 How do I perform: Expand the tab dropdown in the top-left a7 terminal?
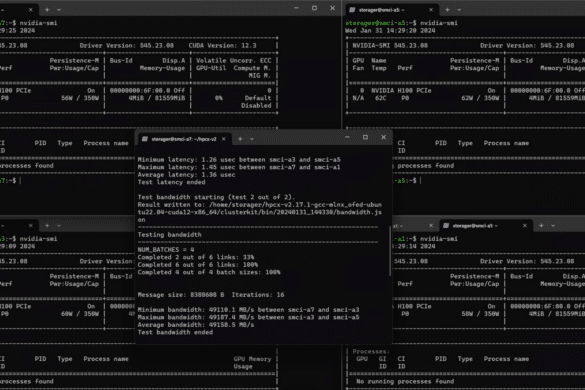pyautogui.click(x=59, y=10)
